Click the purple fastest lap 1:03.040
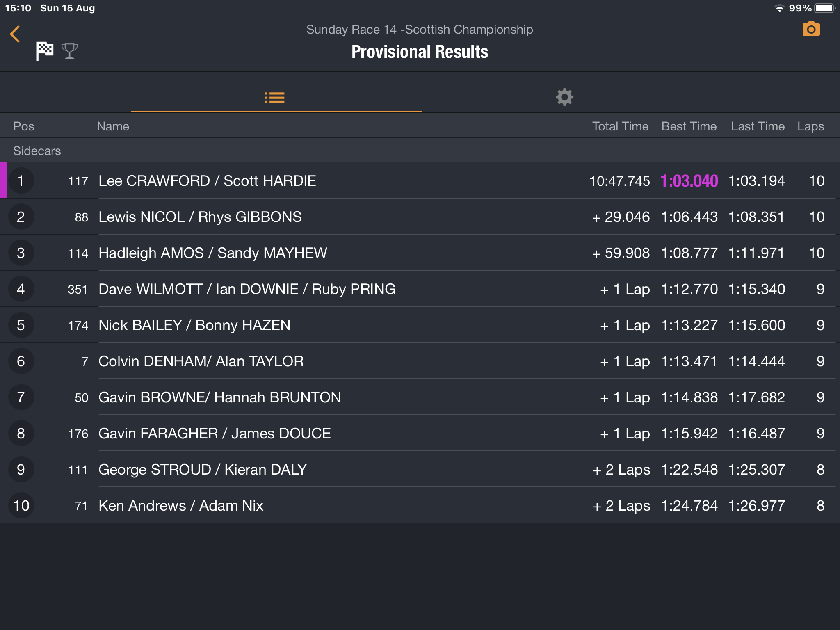 click(689, 181)
